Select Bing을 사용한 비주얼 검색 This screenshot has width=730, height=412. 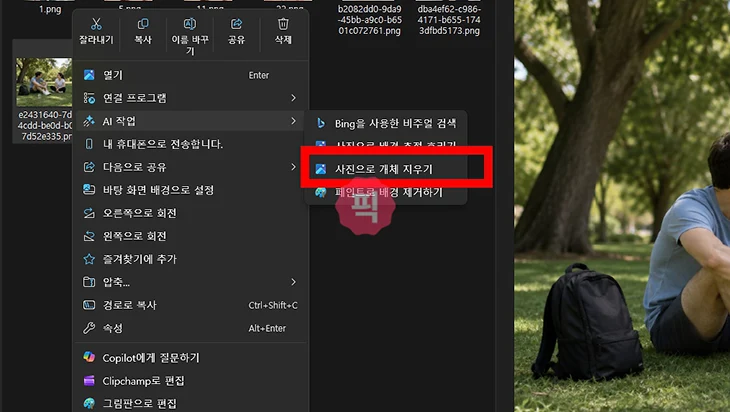click(x=385, y=123)
